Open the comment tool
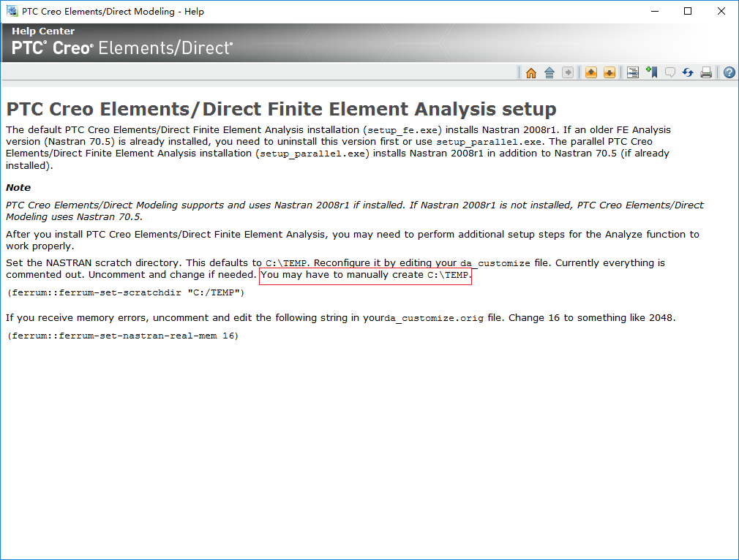The width and height of the screenshot is (739, 560). pos(669,72)
